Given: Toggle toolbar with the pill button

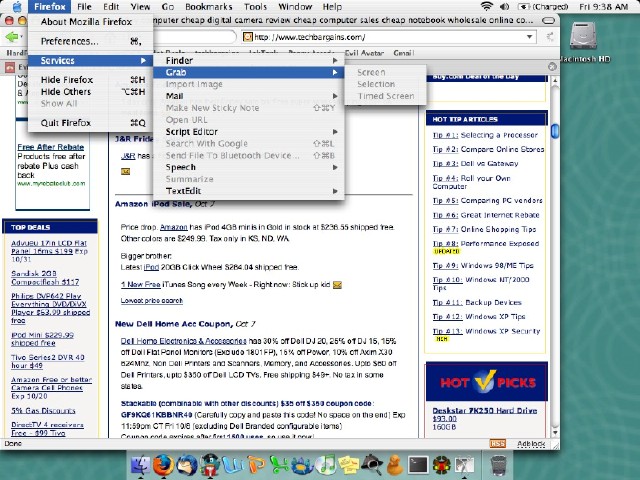Looking at the screenshot, I should coord(548,20).
